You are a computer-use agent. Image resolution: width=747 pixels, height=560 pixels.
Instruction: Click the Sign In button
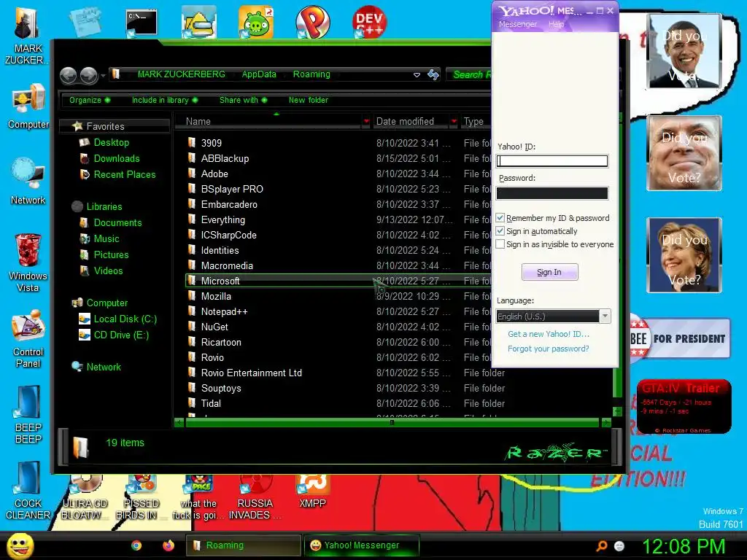click(549, 272)
